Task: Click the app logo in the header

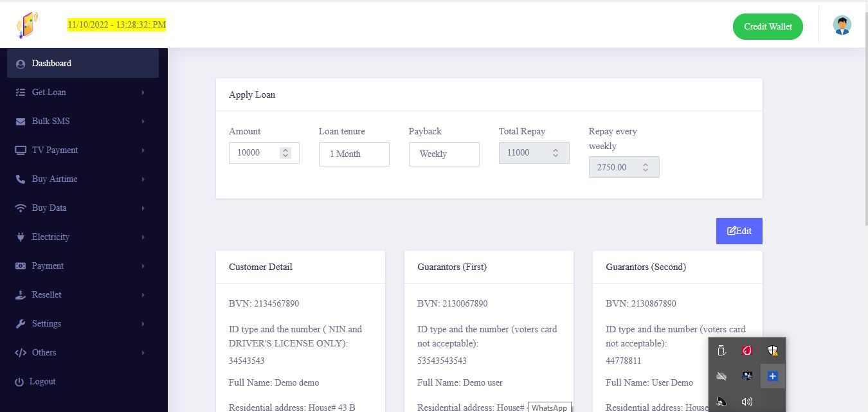Action: point(28,26)
